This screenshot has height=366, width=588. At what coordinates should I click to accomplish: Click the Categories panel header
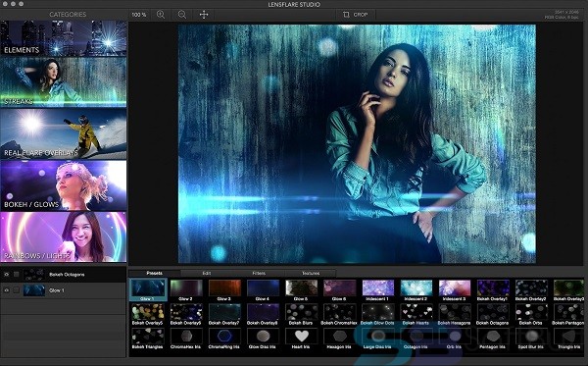tap(68, 15)
